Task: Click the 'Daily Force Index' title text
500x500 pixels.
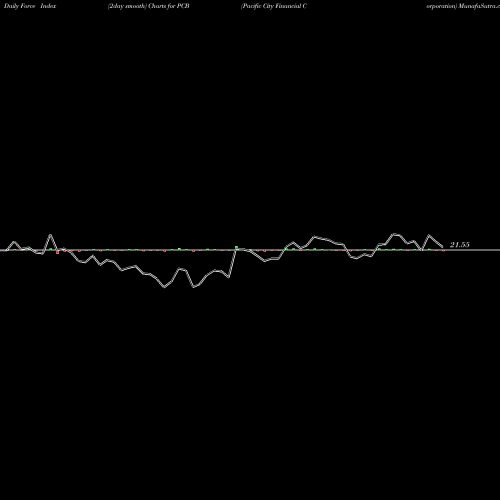Action: (30, 6)
